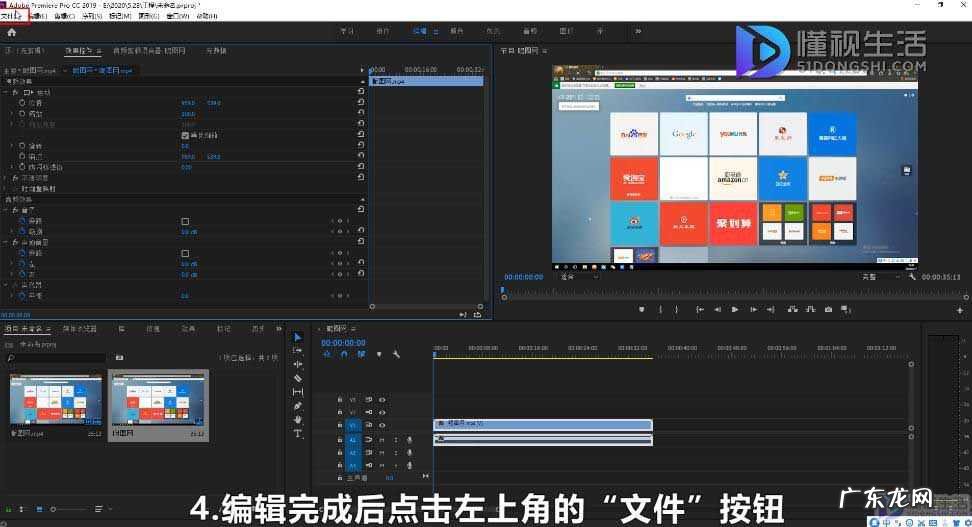This screenshot has width=972, height=527.
Task: Show hidden Project panel tabs chevron
Action: [x=279, y=329]
